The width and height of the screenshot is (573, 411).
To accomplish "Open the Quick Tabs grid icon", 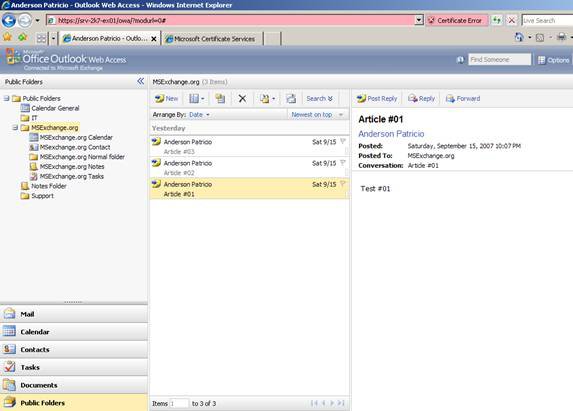I will tap(41, 38).
